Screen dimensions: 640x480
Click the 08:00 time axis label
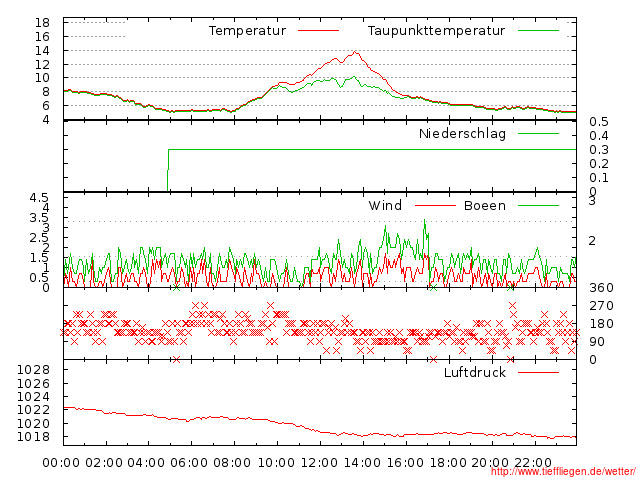tap(232, 463)
